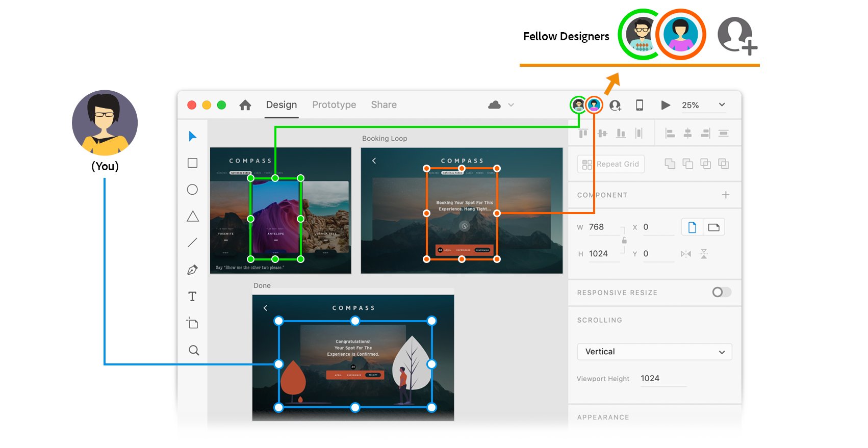Select the Done artboard label

click(x=262, y=285)
